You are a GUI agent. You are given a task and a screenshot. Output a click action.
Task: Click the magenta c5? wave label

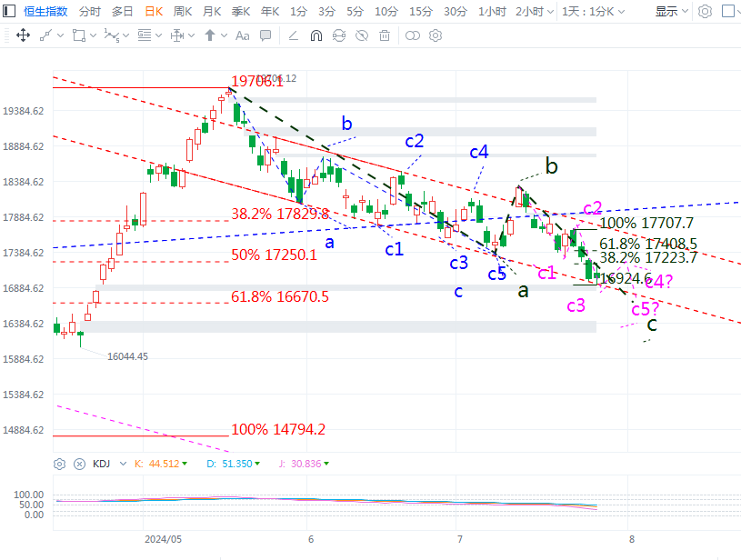click(645, 309)
